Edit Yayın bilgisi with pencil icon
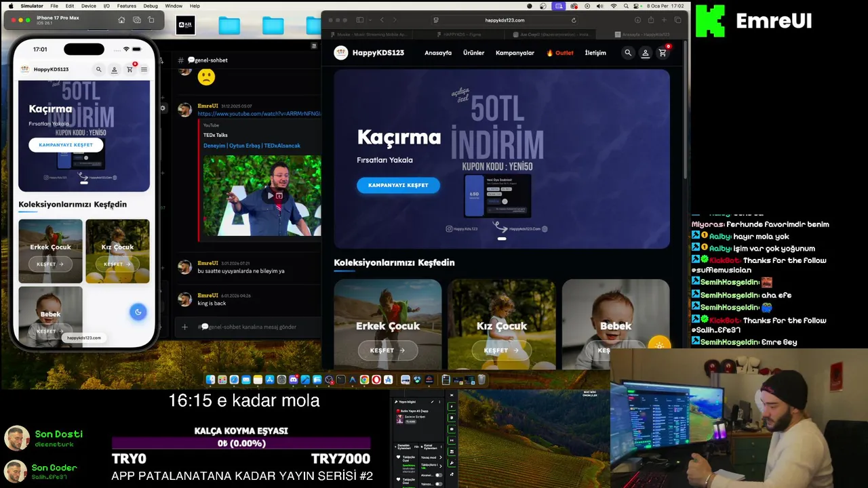The image size is (868, 488). (432, 402)
